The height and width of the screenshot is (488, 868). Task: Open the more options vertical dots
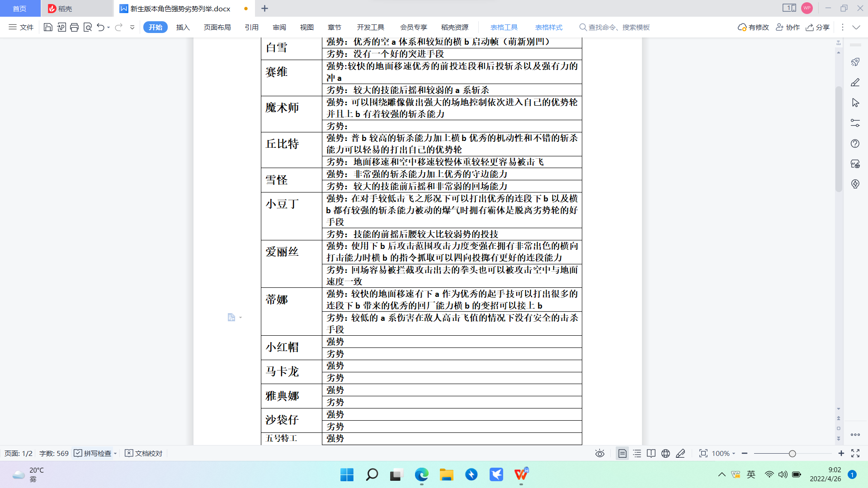(x=843, y=27)
